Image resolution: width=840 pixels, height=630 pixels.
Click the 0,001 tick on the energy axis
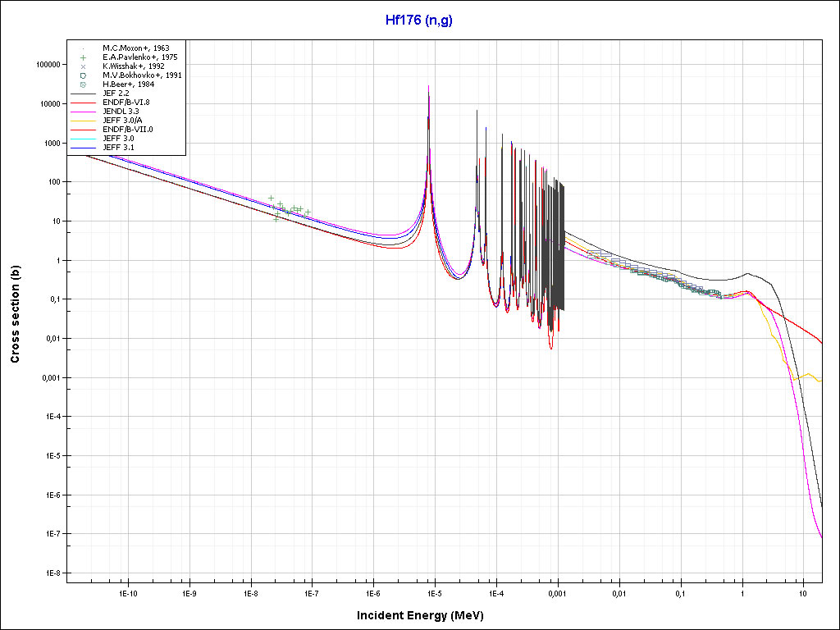556,592
